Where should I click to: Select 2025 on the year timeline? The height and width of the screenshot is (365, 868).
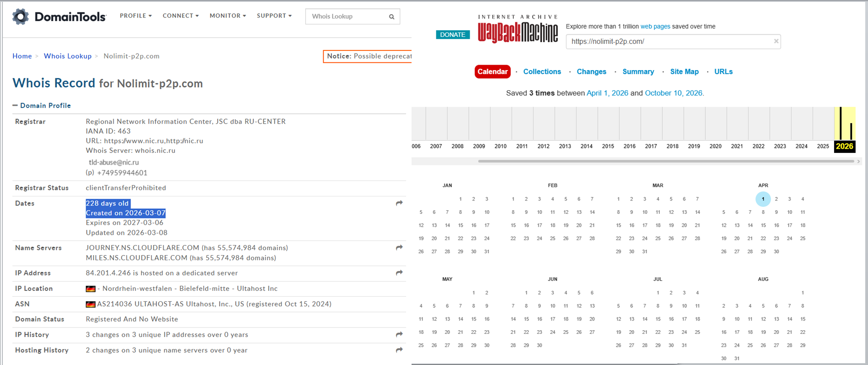pyautogui.click(x=823, y=147)
